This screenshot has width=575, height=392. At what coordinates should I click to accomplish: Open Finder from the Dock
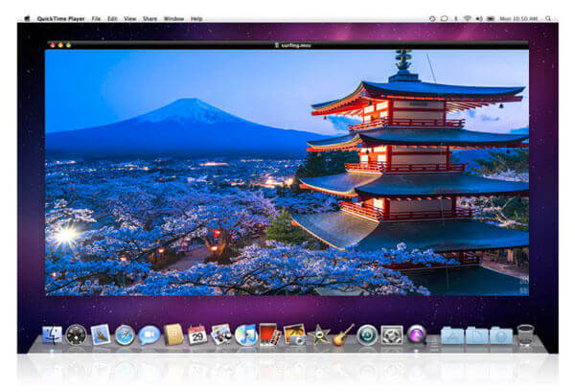[x=52, y=334]
